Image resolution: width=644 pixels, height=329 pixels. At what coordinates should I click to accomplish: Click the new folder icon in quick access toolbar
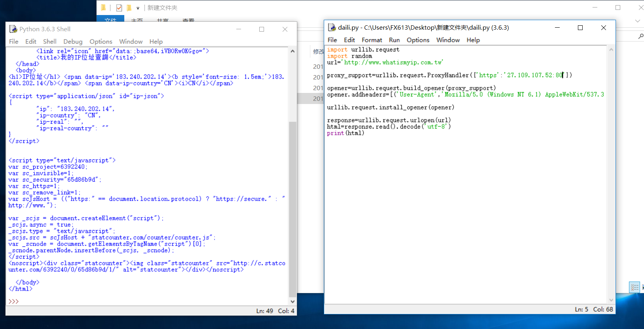click(x=129, y=8)
